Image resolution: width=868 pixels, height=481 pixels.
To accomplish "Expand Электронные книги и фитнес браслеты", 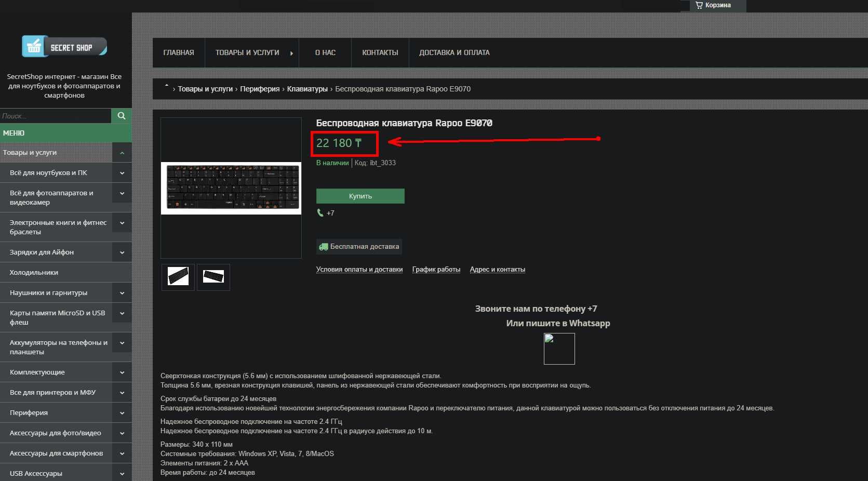I will (x=122, y=223).
